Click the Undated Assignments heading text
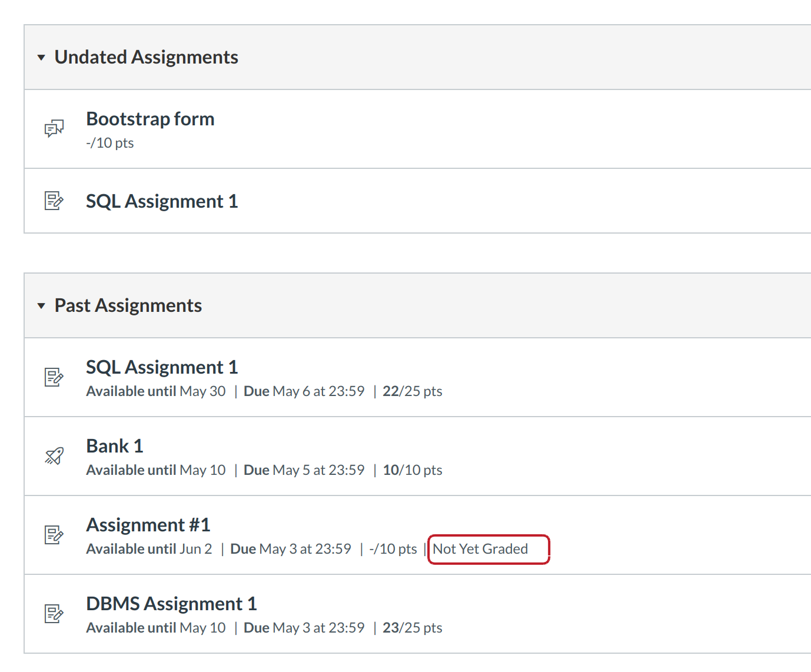811x672 pixels. [146, 57]
